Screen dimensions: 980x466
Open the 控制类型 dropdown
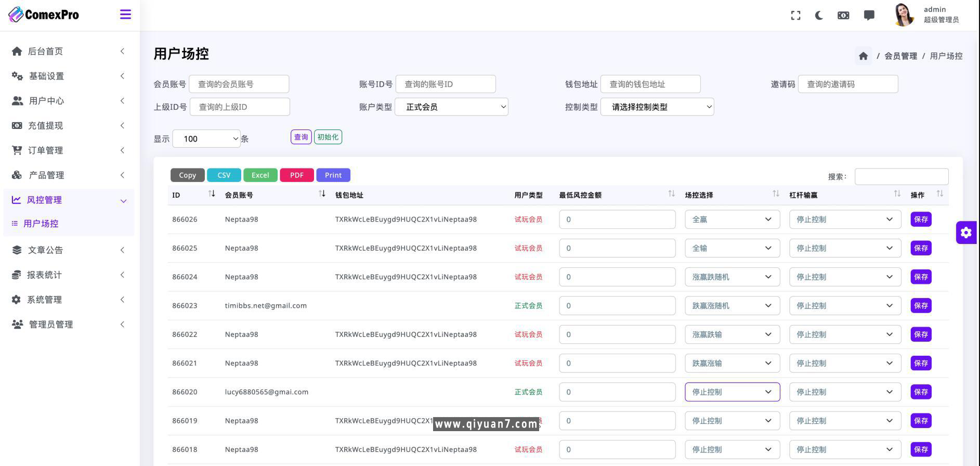[x=657, y=107]
